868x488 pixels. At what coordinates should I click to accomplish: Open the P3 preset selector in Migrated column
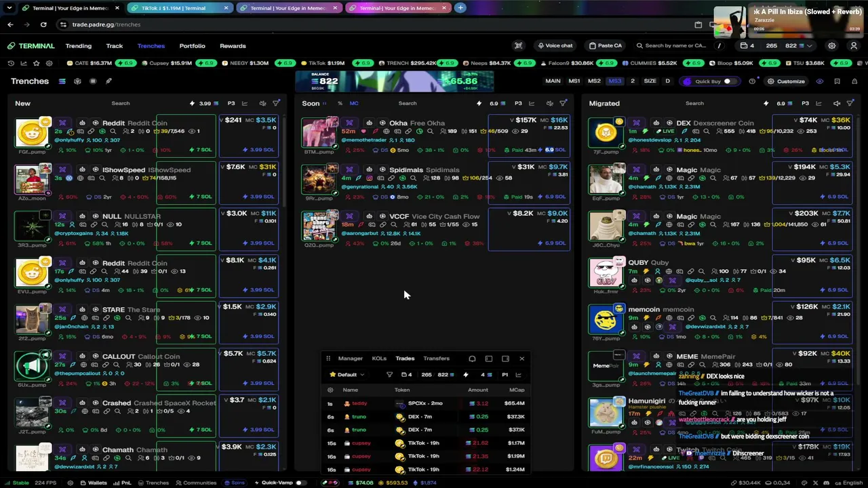[805, 104]
